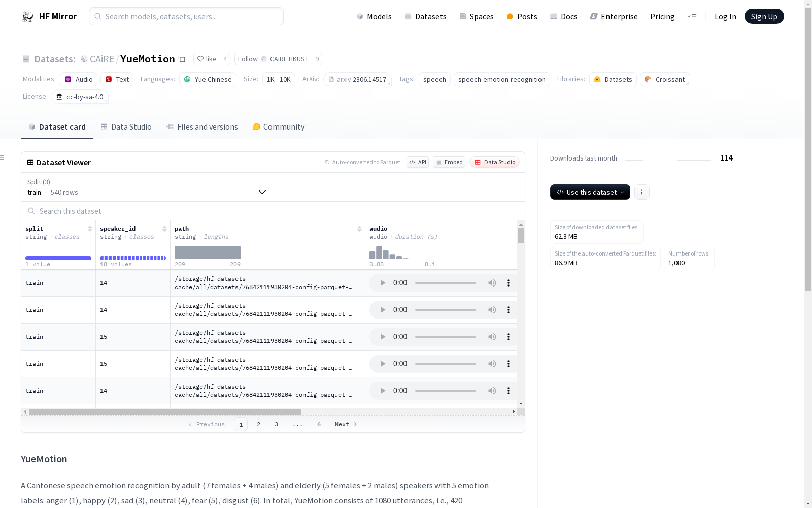
Task: Mute audio in the first table row
Action: (492, 283)
